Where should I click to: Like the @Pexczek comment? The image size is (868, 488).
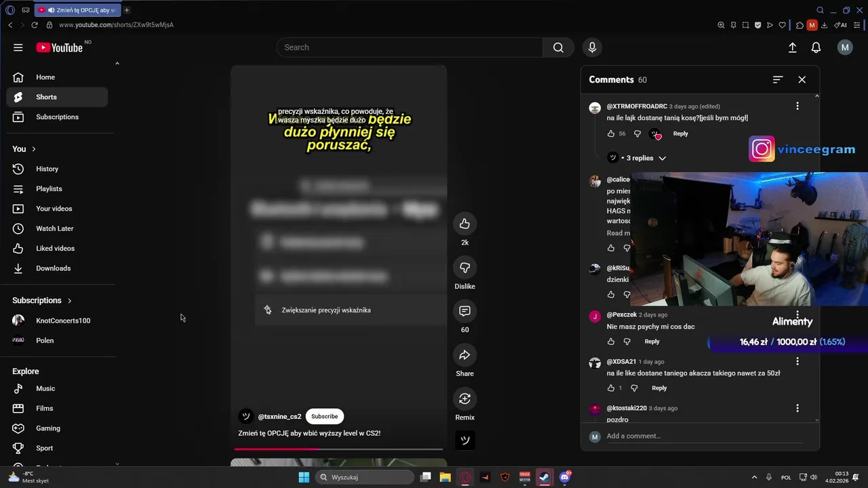611,342
